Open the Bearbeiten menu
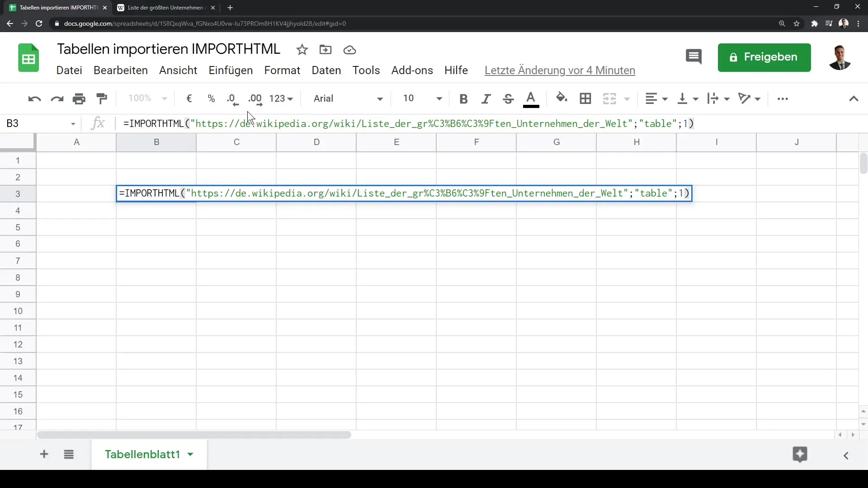Screen dimensions: 868x488 (x=121, y=70)
